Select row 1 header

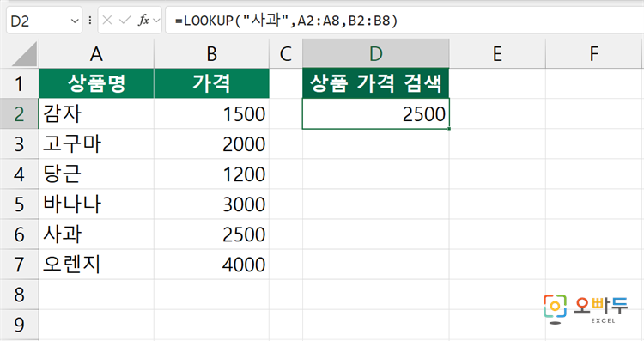(19, 84)
